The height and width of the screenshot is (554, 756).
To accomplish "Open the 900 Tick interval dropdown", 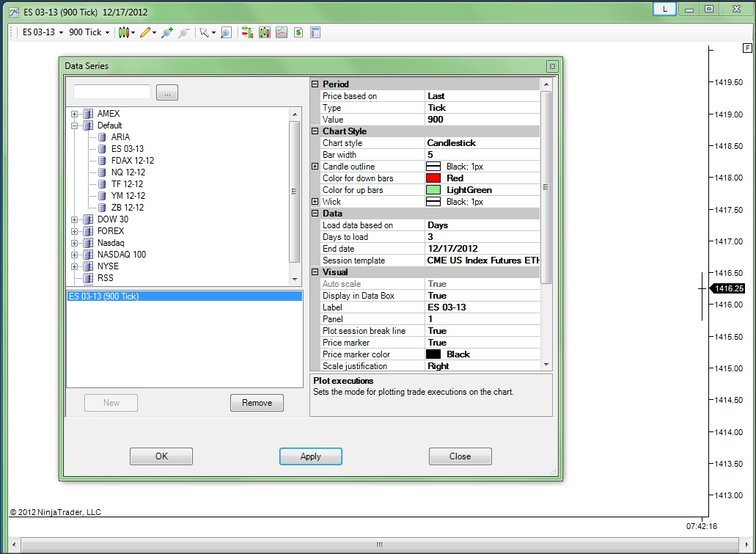I will pyautogui.click(x=89, y=32).
